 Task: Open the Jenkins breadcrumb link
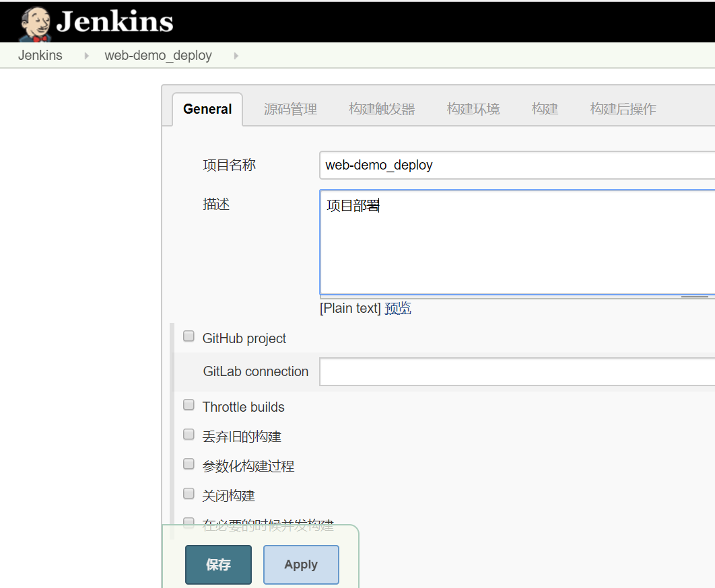click(40, 56)
